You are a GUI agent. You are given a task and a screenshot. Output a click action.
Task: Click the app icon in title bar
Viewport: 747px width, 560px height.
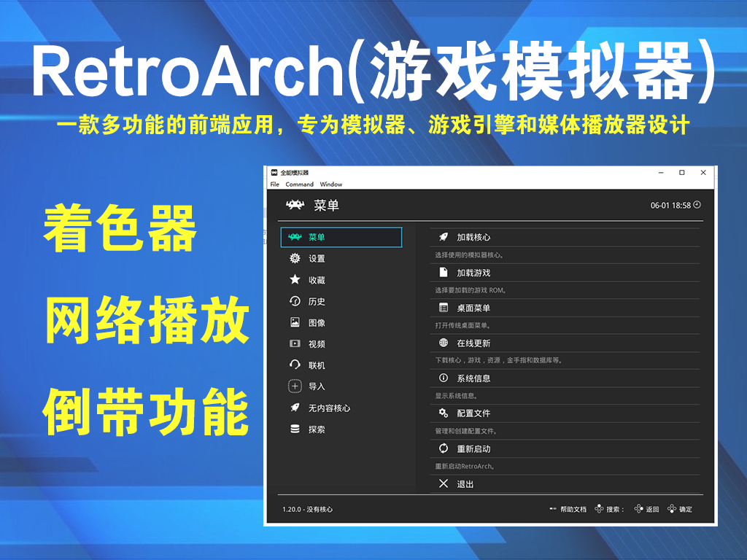[274, 172]
